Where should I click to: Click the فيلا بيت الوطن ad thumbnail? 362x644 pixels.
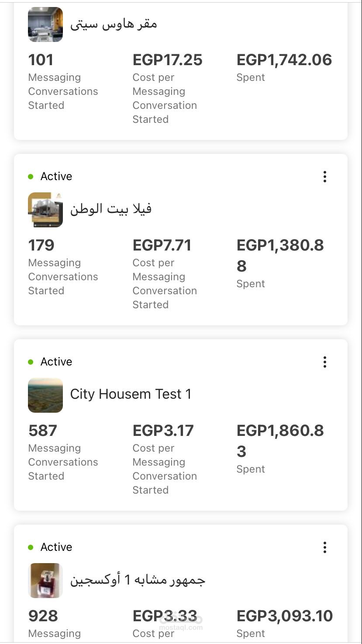click(45, 210)
